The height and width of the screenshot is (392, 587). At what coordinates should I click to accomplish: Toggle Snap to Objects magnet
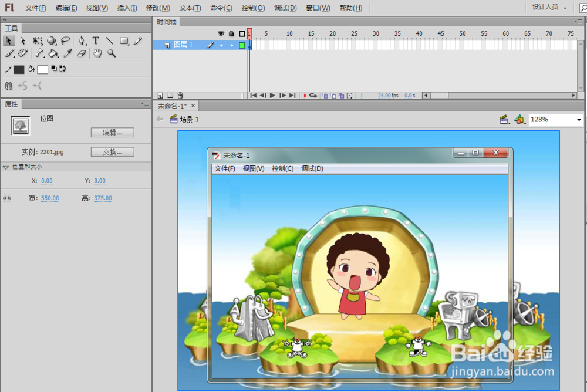9,86
